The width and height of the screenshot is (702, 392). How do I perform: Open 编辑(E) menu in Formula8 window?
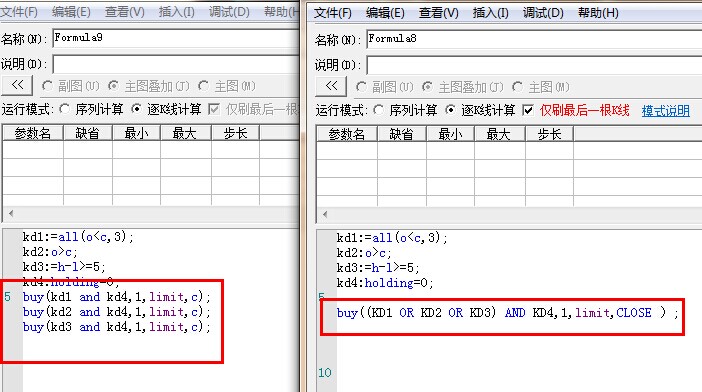385,13
